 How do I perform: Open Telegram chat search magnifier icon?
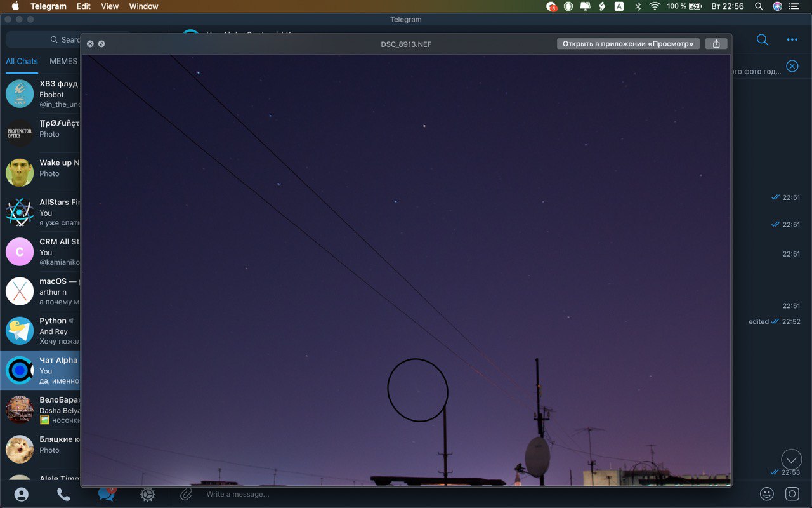763,39
